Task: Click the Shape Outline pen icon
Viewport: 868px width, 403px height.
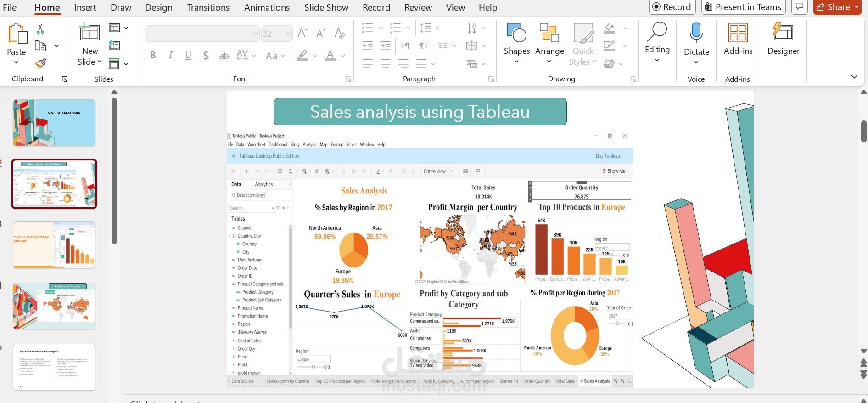Action: pos(609,45)
